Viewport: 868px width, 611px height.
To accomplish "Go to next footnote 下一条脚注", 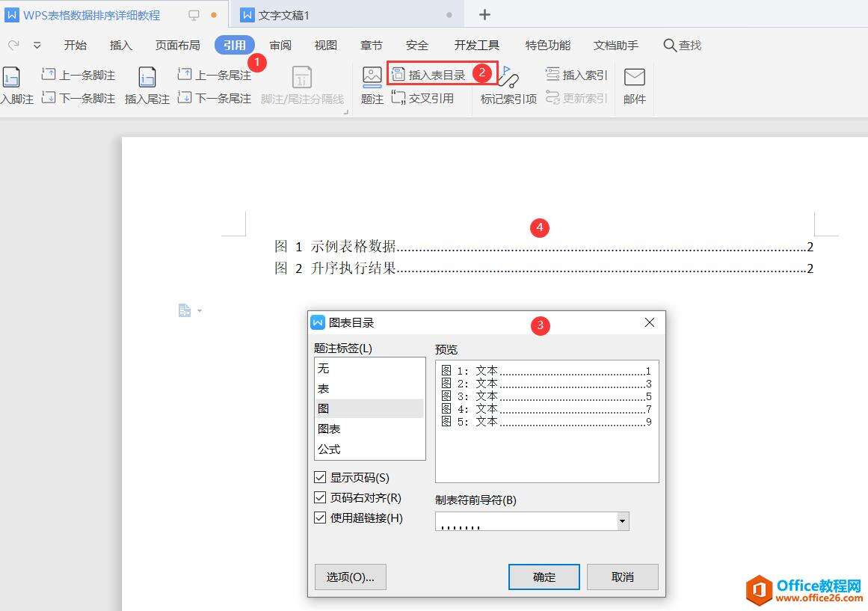I will point(78,98).
